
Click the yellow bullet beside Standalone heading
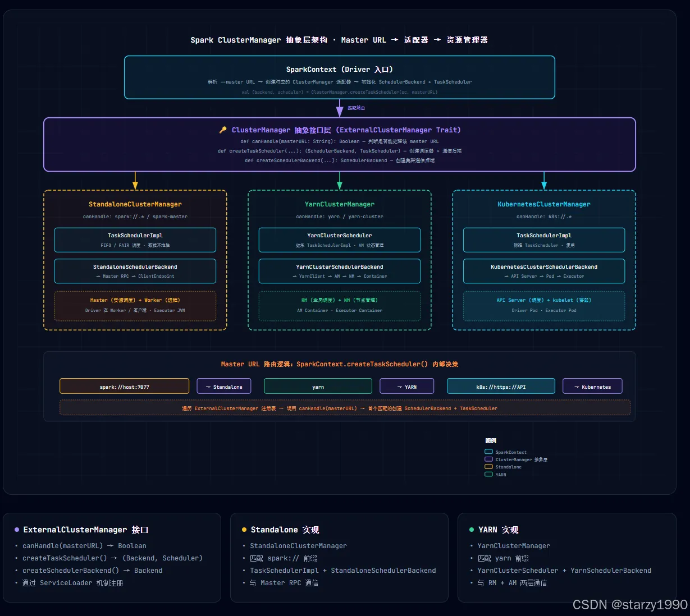244,530
